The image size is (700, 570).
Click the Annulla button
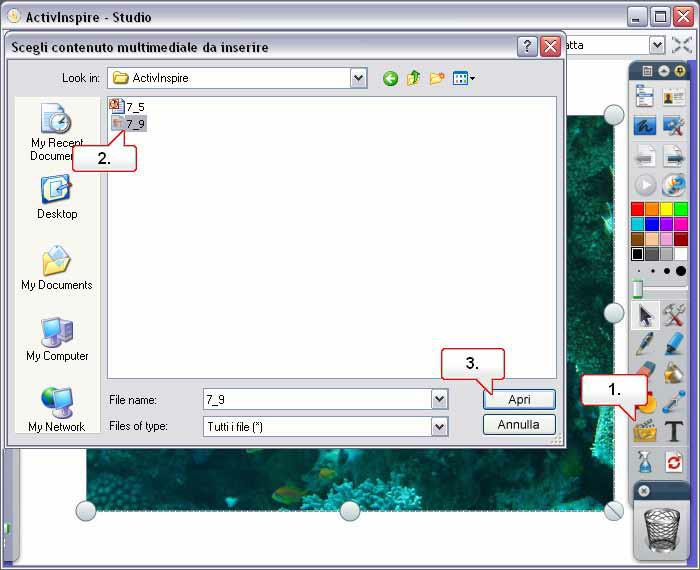(x=519, y=424)
